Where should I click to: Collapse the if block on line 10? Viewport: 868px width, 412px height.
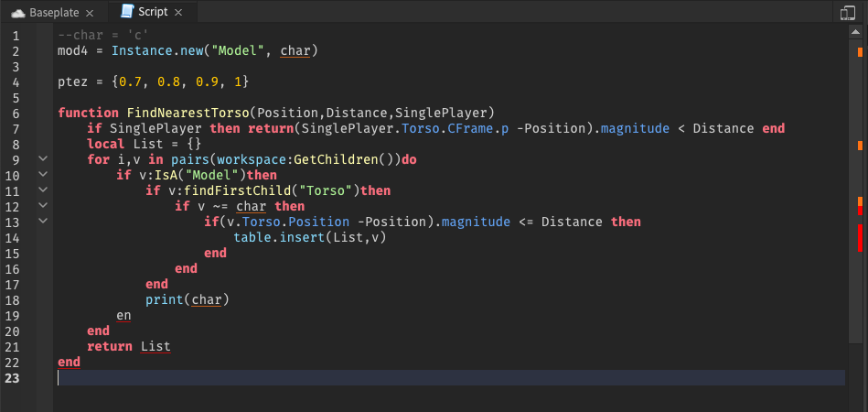point(43,174)
